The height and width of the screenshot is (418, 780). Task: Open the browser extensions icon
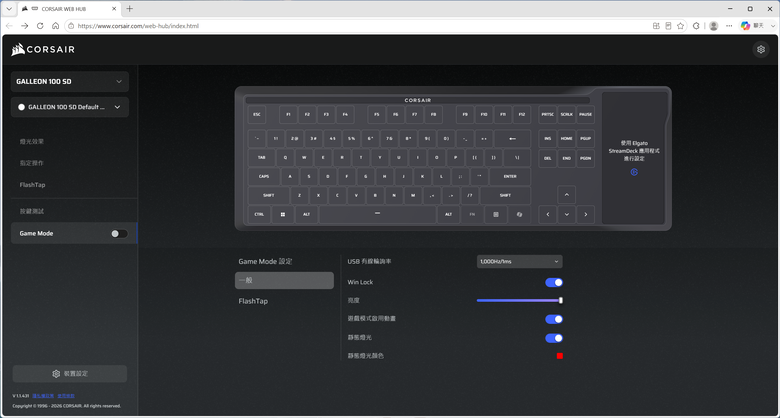tap(696, 26)
